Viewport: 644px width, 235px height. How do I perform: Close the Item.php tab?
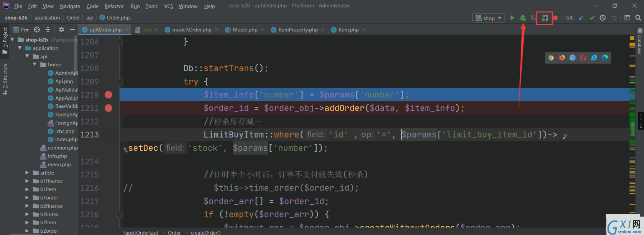[364, 30]
